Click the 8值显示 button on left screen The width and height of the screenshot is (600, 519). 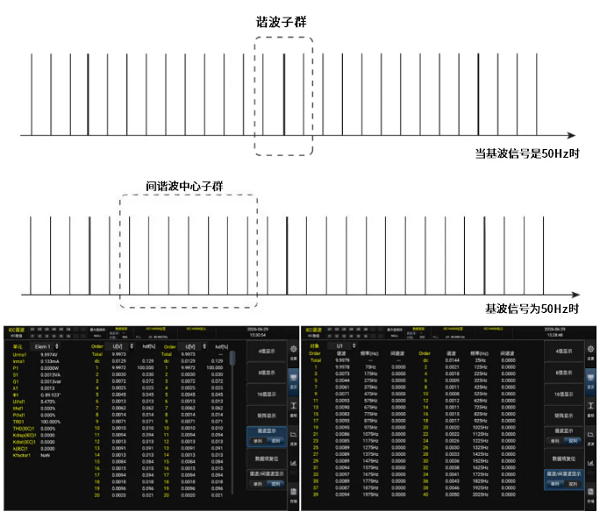[267, 372]
